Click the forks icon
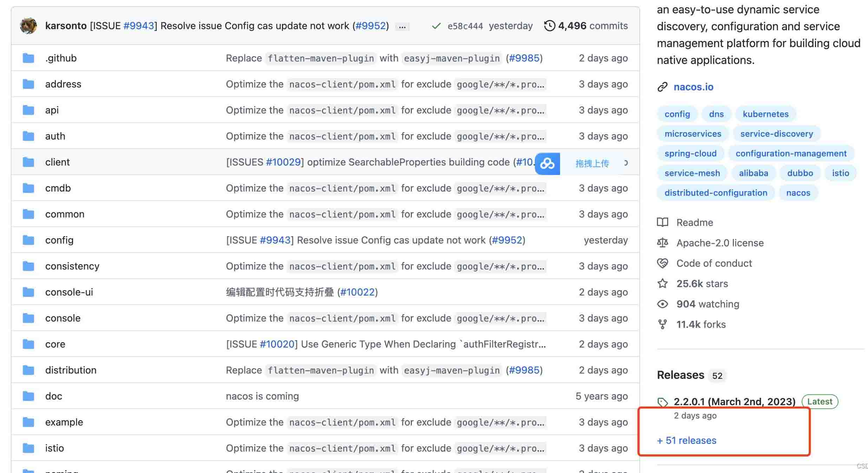This screenshot has height=473, width=868. (663, 324)
